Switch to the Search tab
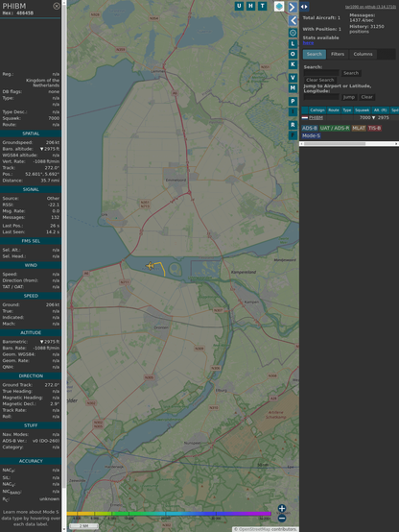Viewport: 399px width, 532px height. [x=315, y=54]
